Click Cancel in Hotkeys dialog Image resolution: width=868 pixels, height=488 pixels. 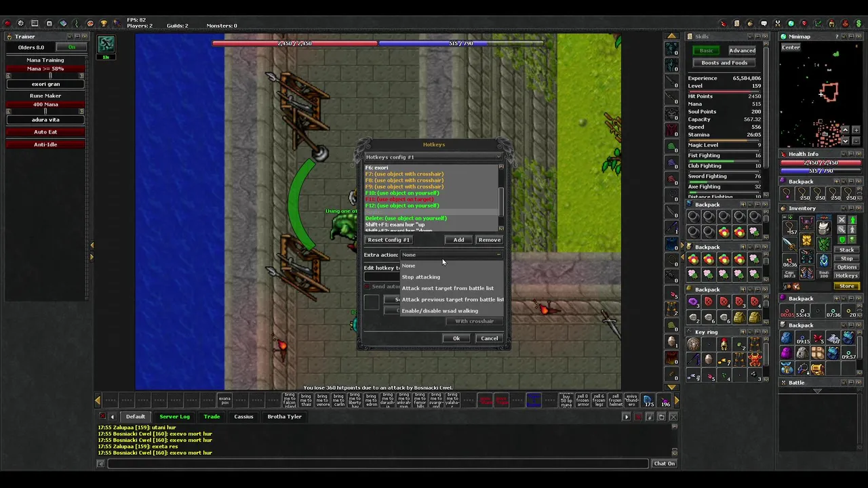tap(489, 338)
